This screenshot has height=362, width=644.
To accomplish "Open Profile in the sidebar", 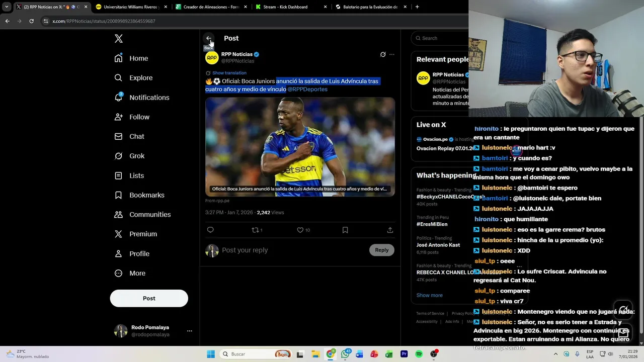I will click(132, 254).
